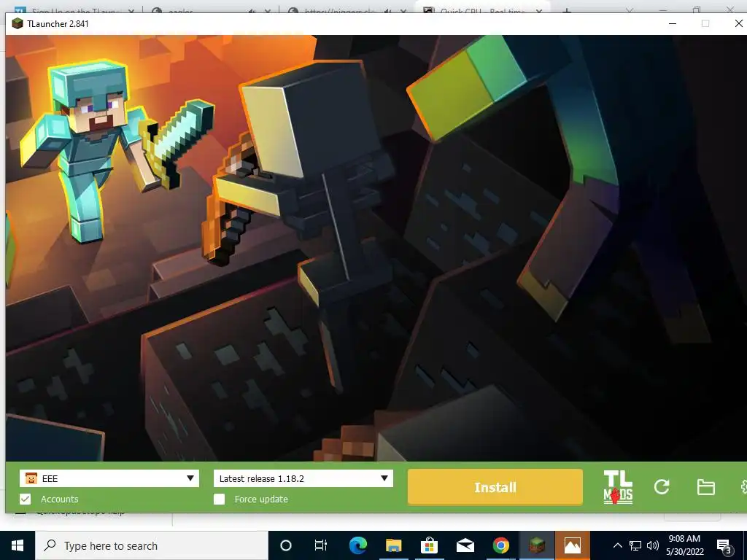Open Cortana from the taskbar
The image size is (747, 560).
(x=285, y=545)
